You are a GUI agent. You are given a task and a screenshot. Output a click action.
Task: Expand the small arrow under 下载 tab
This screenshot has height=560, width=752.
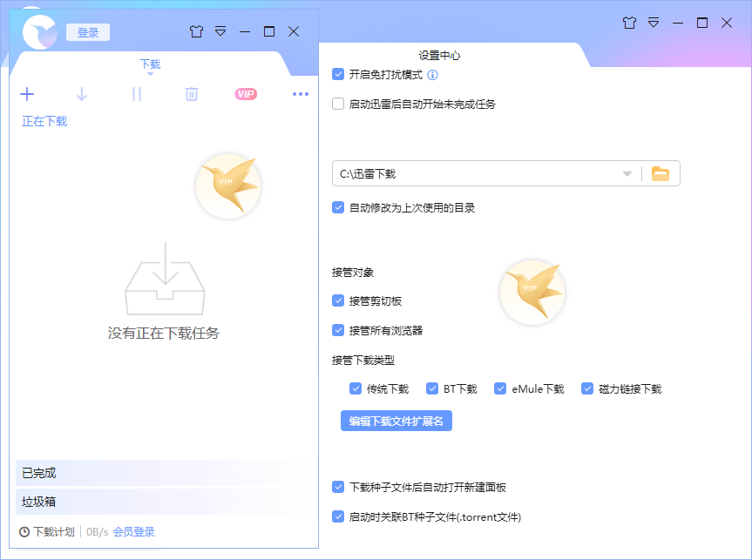[x=150, y=74]
